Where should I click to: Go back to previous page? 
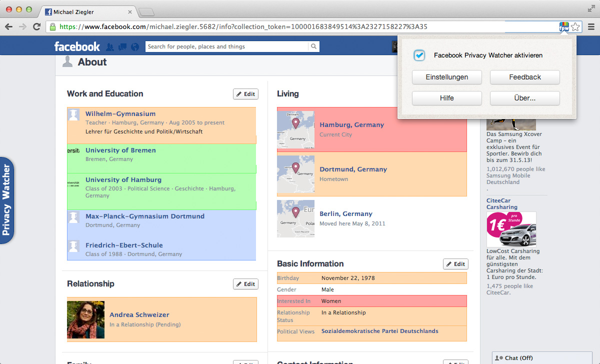tap(9, 27)
